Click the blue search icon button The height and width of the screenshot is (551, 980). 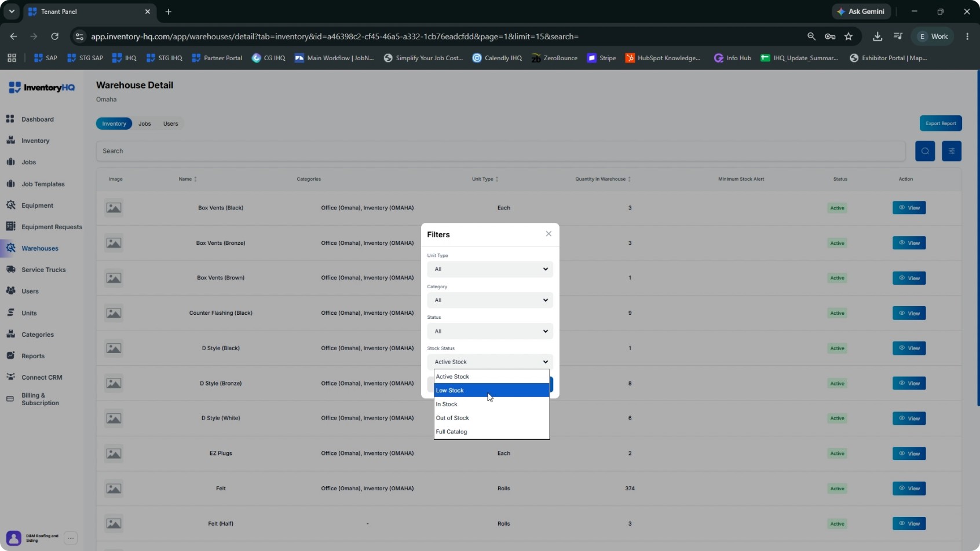point(925,151)
